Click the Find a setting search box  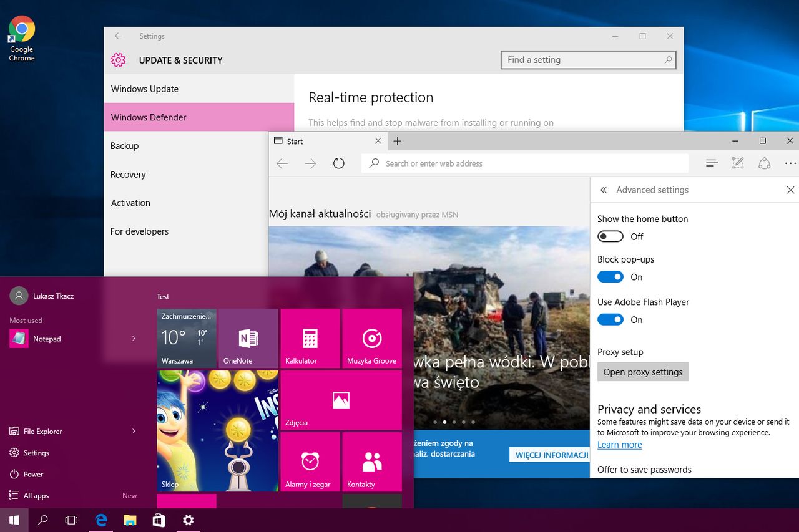pyautogui.click(x=588, y=60)
